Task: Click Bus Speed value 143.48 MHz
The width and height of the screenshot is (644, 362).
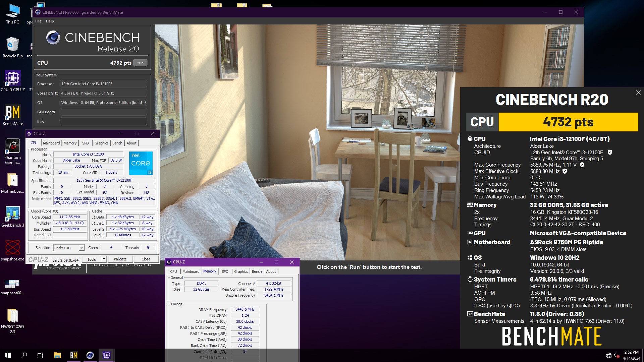Action: coord(70,229)
